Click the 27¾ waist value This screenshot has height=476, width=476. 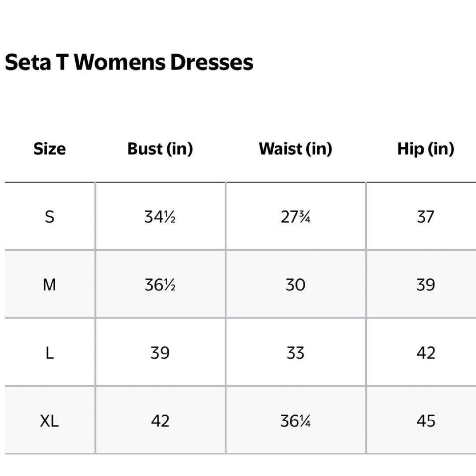click(296, 217)
